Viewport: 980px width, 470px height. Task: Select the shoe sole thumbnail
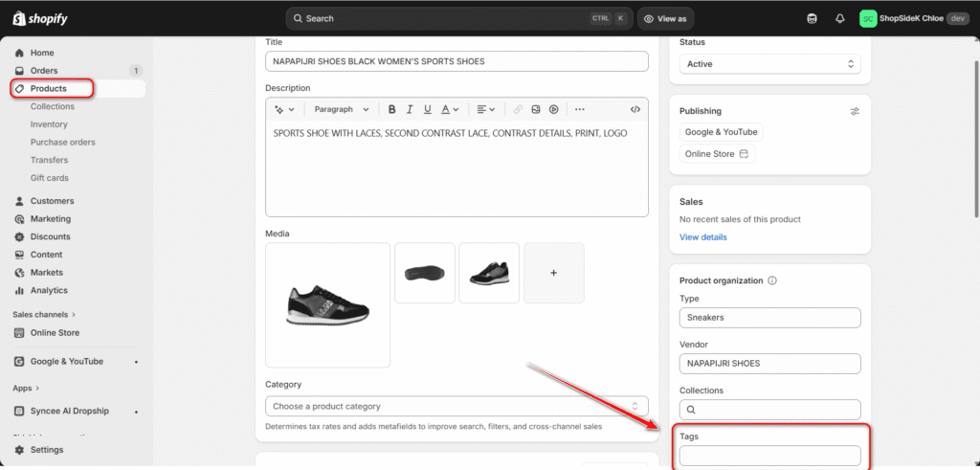(425, 273)
